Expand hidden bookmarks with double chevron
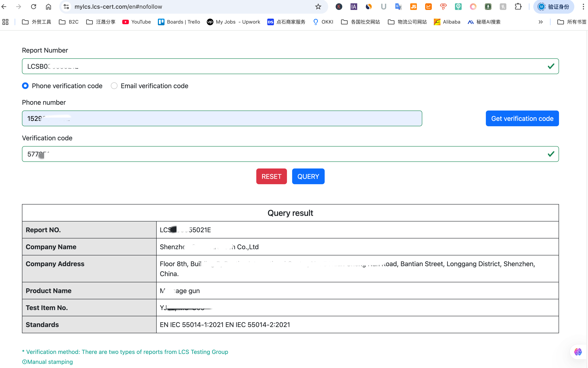 pyautogui.click(x=541, y=22)
